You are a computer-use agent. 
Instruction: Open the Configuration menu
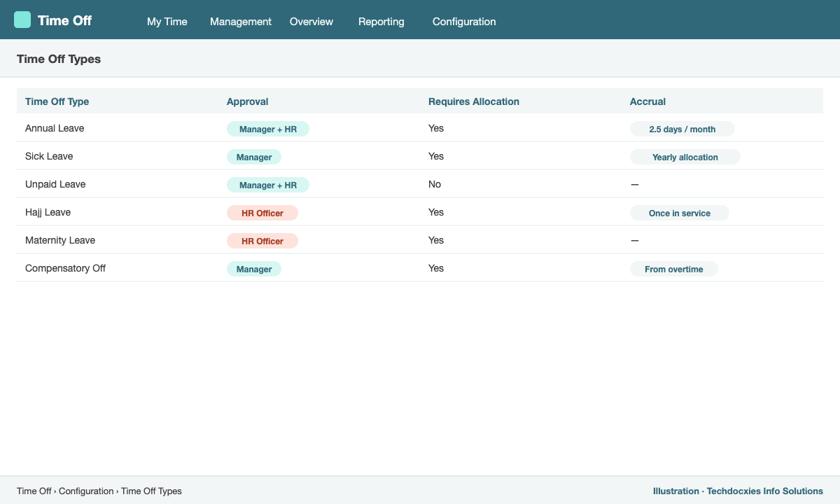click(464, 22)
